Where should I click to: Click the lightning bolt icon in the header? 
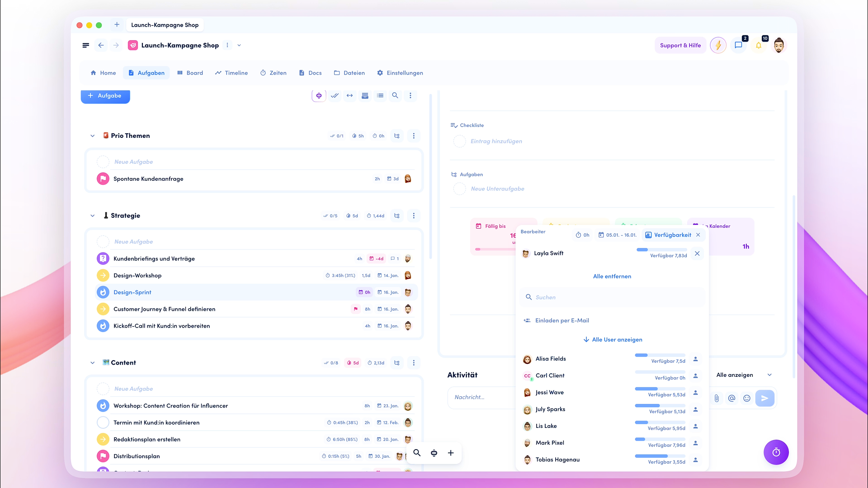[718, 45]
